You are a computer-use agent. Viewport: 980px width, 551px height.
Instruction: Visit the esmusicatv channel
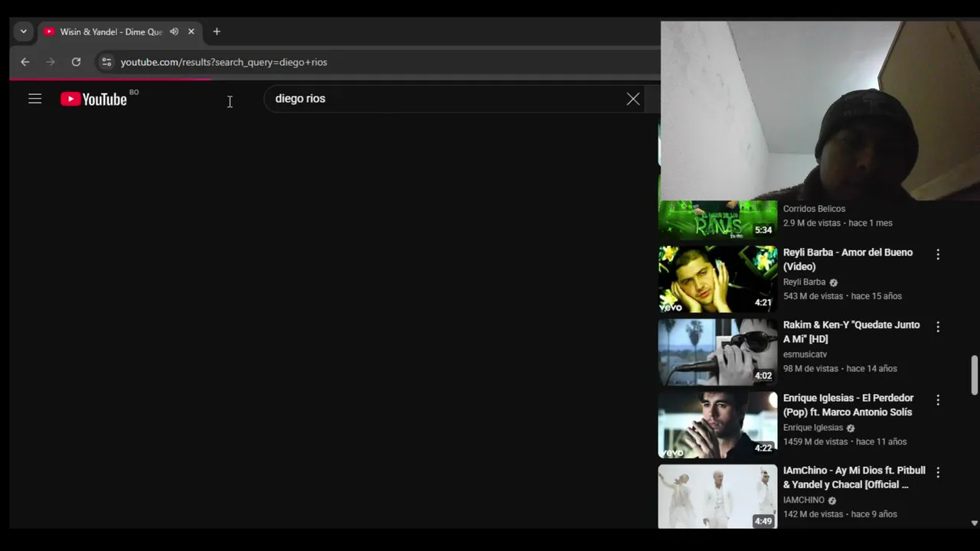(805, 354)
